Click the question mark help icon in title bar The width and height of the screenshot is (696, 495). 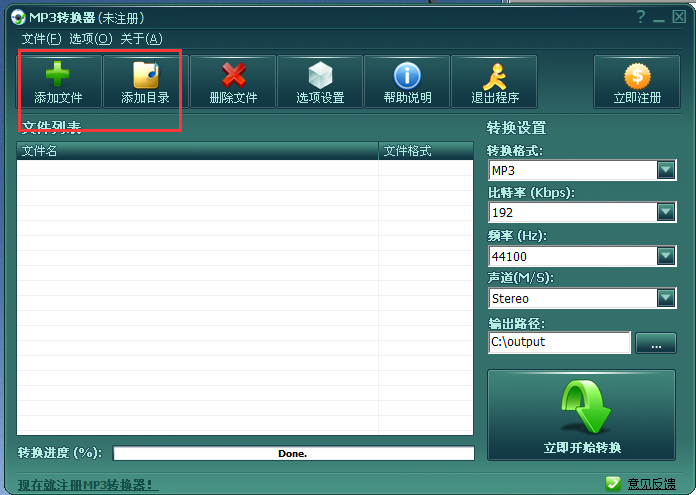(641, 17)
